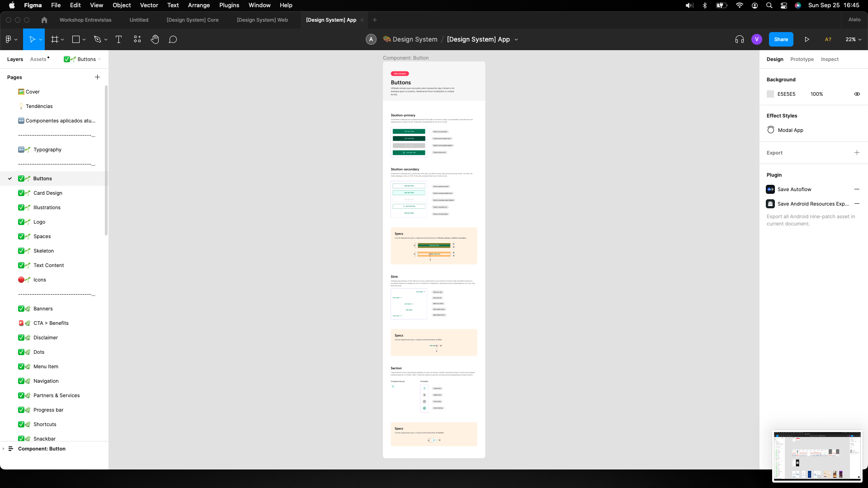Open the Resources components tool

[x=137, y=39]
